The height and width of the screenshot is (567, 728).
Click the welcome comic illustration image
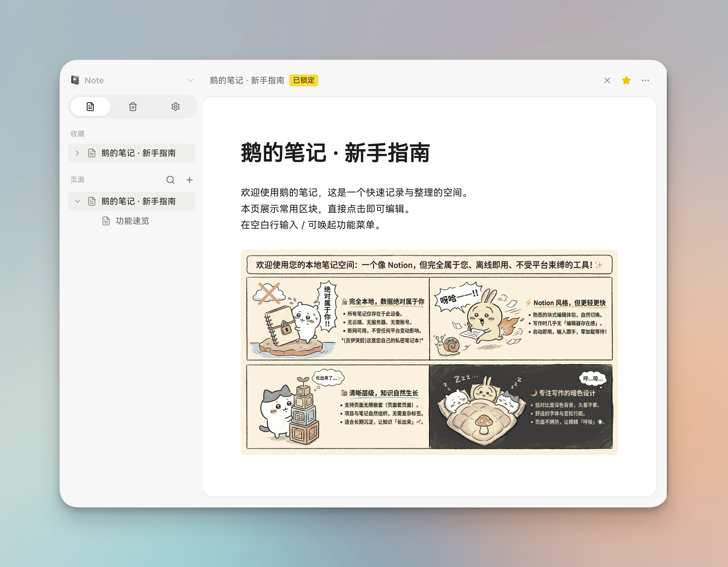pos(429,352)
